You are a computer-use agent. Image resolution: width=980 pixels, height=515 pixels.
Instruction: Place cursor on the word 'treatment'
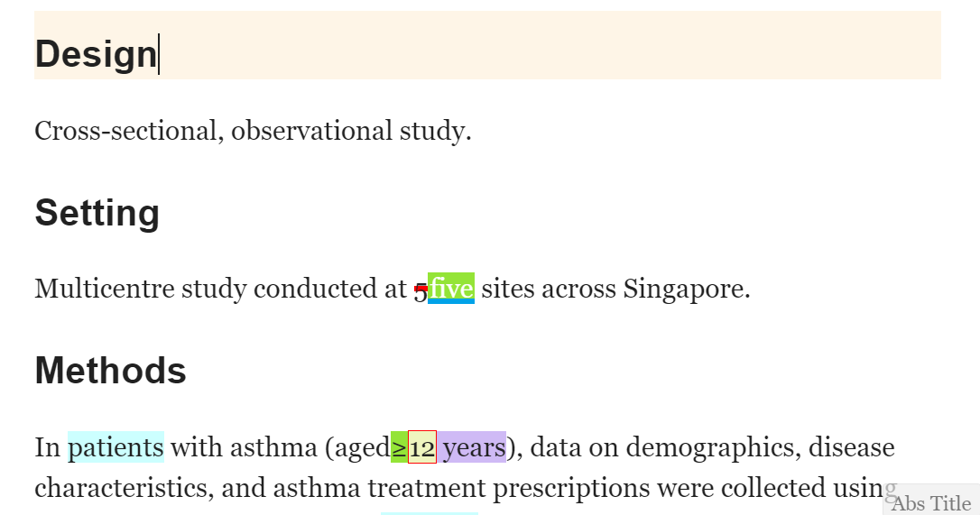426,488
